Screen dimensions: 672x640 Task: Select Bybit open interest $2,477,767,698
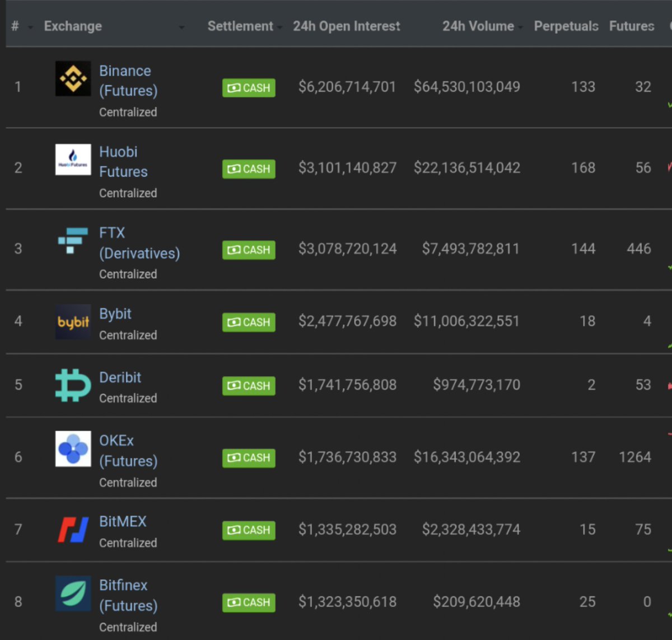coord(347,321)
